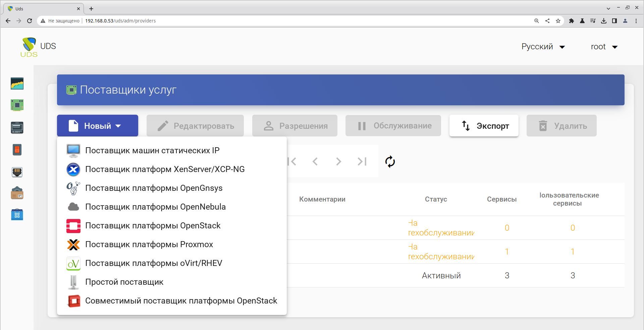Image resolution: width=644 pixels, height=330 pixels.
Task: Click the UDS logo in header
Action: pos(29,47)
